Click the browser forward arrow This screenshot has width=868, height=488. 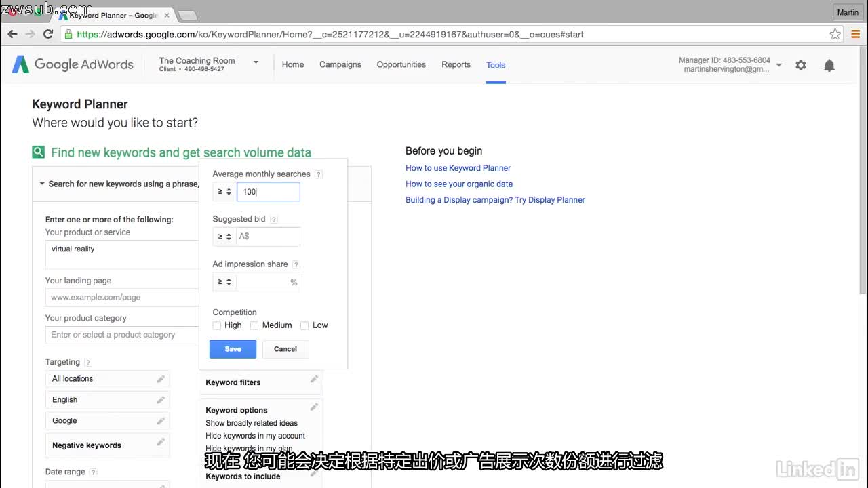30,34
